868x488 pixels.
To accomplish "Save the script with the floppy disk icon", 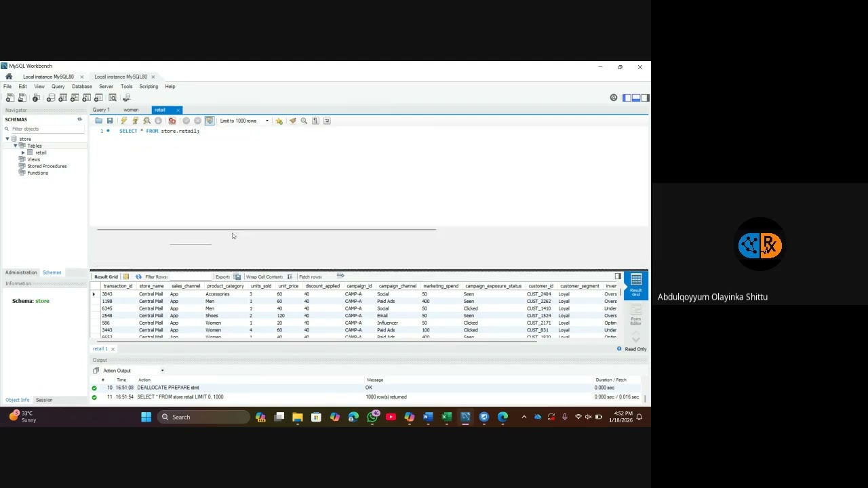I will [110, 121].
